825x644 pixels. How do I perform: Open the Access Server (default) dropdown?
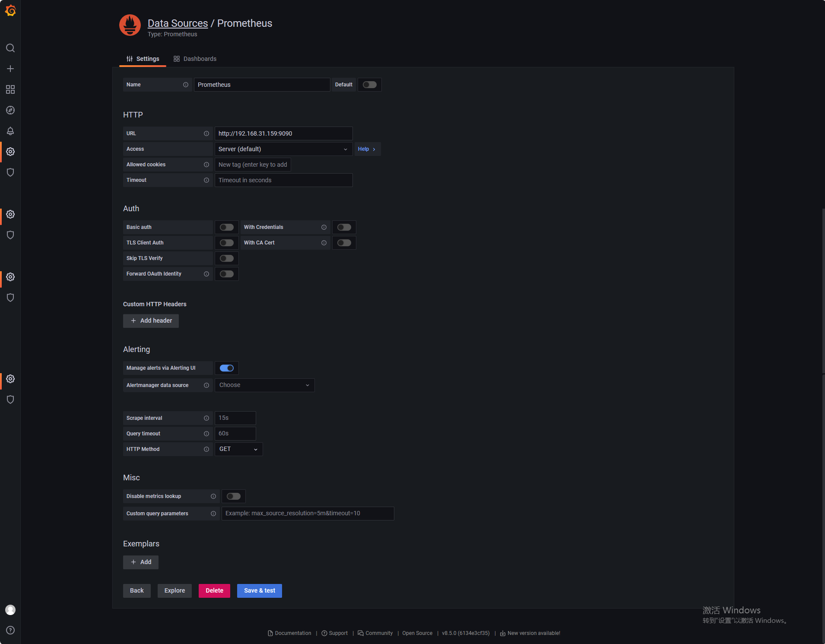coord(284,149)
